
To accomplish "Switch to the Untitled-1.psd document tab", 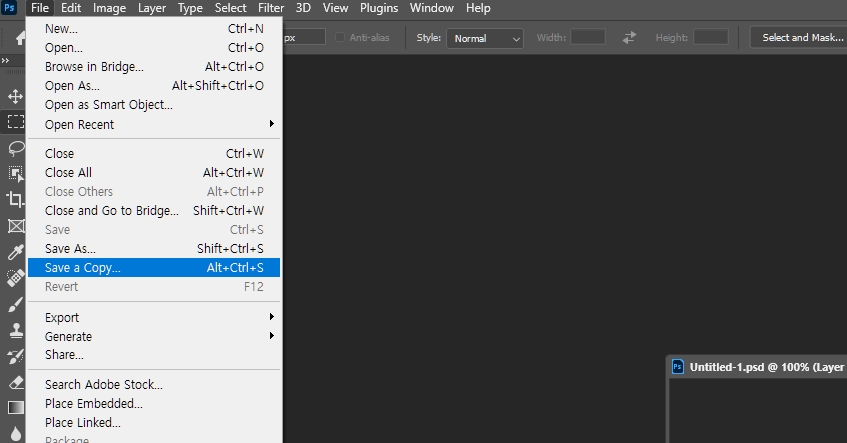I will pyautogui.click(x=758, y=367).
